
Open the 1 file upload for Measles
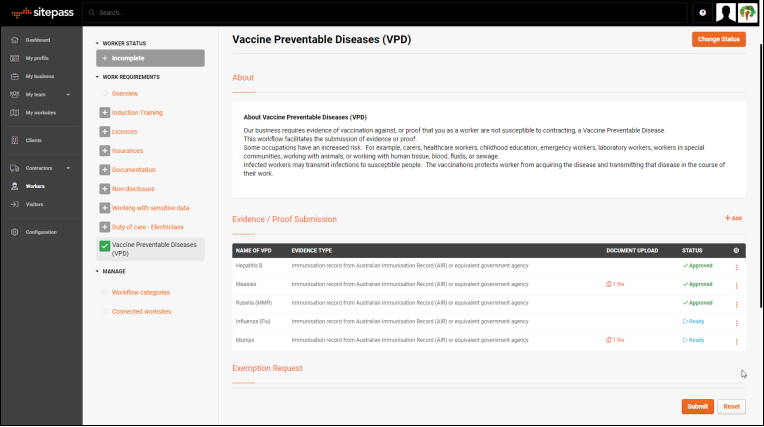[615, 284]
